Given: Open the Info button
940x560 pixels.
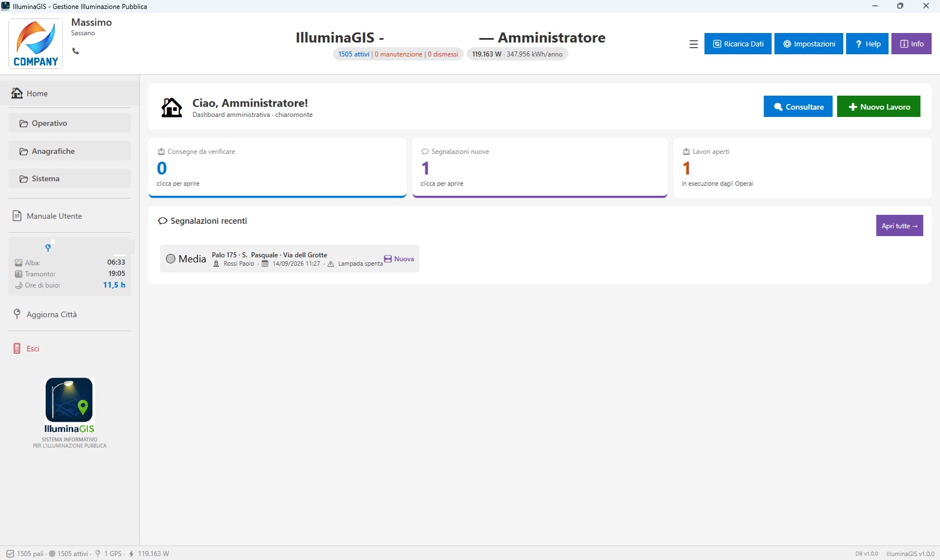Looking at the screenshot, I should [x=911, y=44].
